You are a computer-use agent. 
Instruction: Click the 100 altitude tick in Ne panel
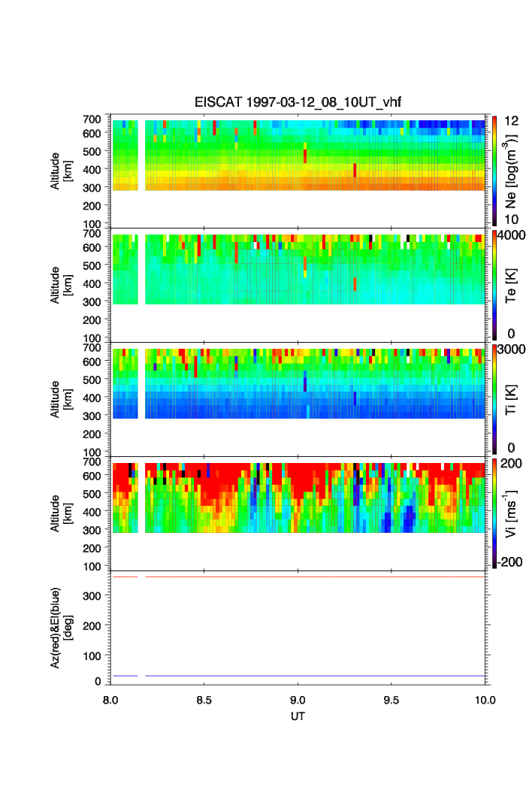[x=92, y=224]
